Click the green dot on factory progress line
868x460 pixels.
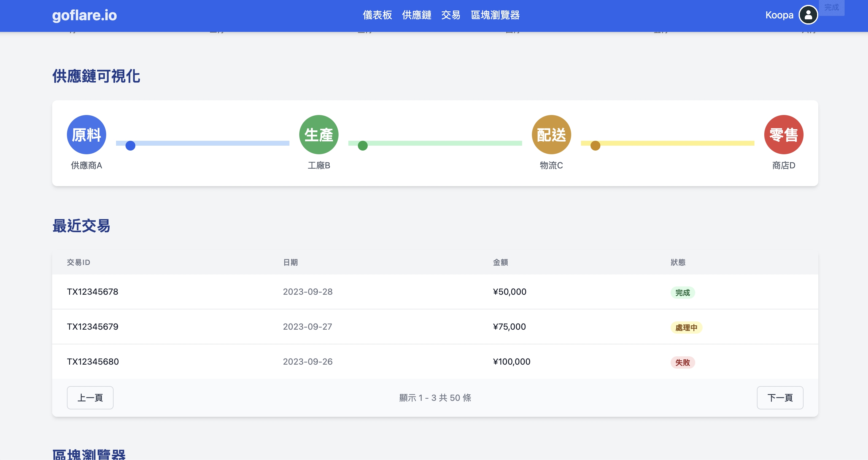pyautogui.click(x=362, y=145)
